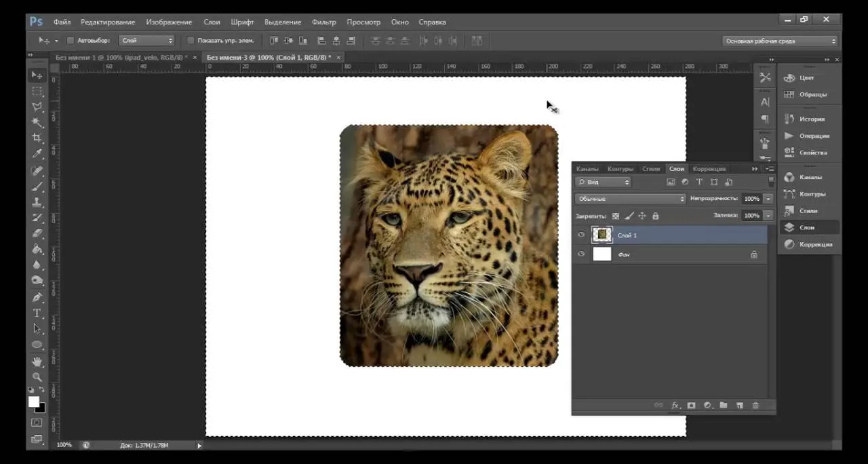Select the Horizontal Type tool
Viewport: 868px width, 464px height.
37,313
